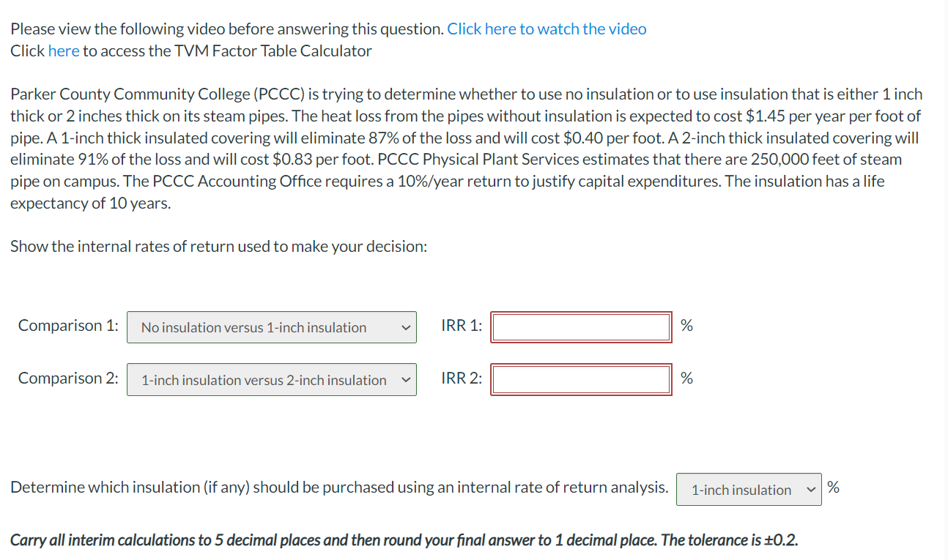Expand Comparison 2 chevron arrow
The image size is (948, 560).
tap(405, 379)
